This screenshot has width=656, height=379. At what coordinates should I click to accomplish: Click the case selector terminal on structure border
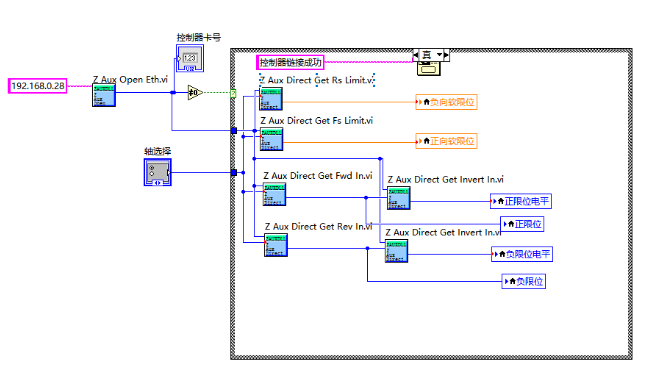(x=233, y=93)
